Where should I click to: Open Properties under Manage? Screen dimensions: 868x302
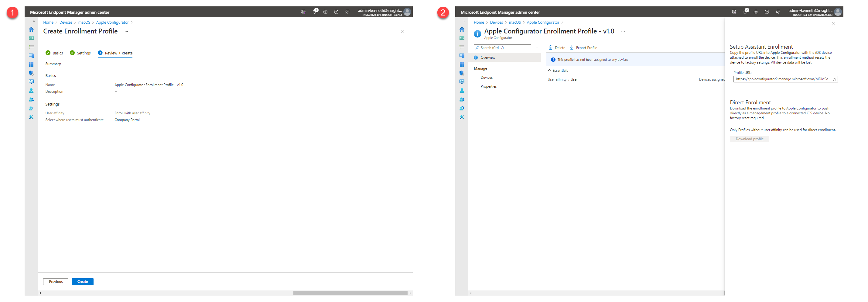point(489,86)
